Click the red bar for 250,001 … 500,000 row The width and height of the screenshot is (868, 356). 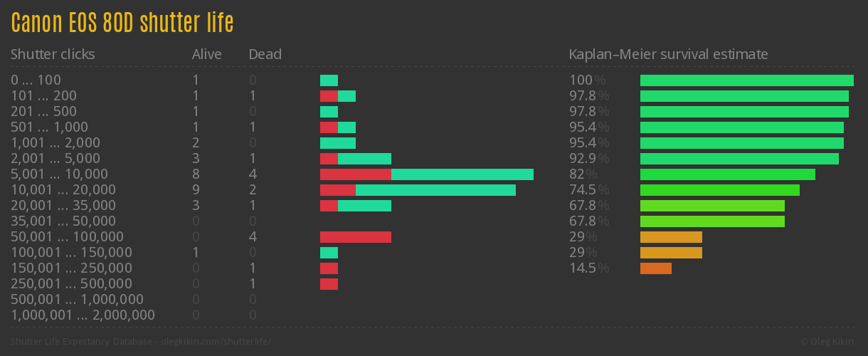(329, 284)
